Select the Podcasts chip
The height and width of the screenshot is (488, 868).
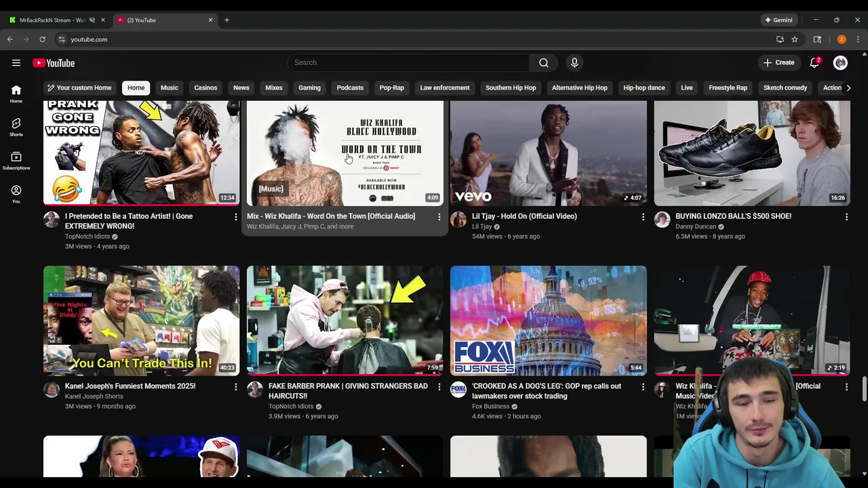[x=350, y=87]
